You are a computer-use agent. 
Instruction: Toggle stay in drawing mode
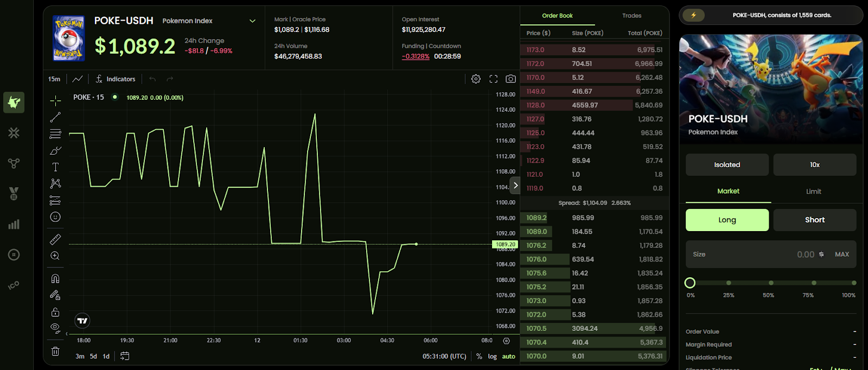pyautogui.click(x=55, y=295)
